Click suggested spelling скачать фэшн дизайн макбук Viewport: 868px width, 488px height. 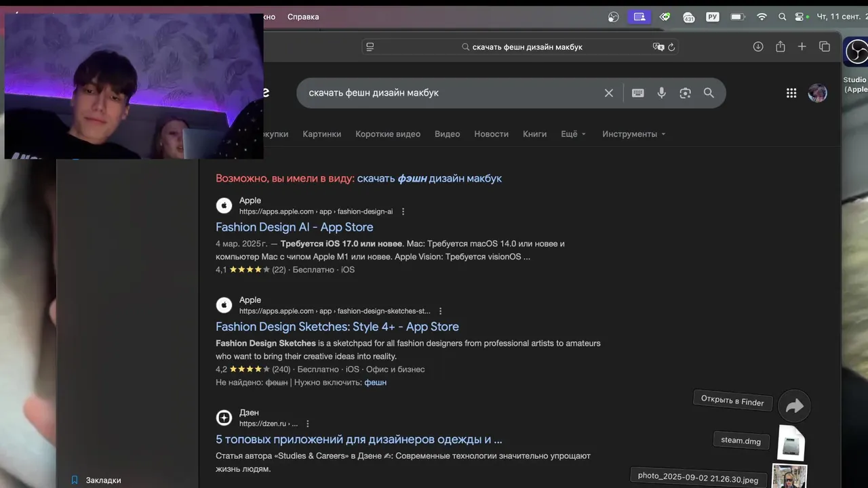click(x=429, y=178)
